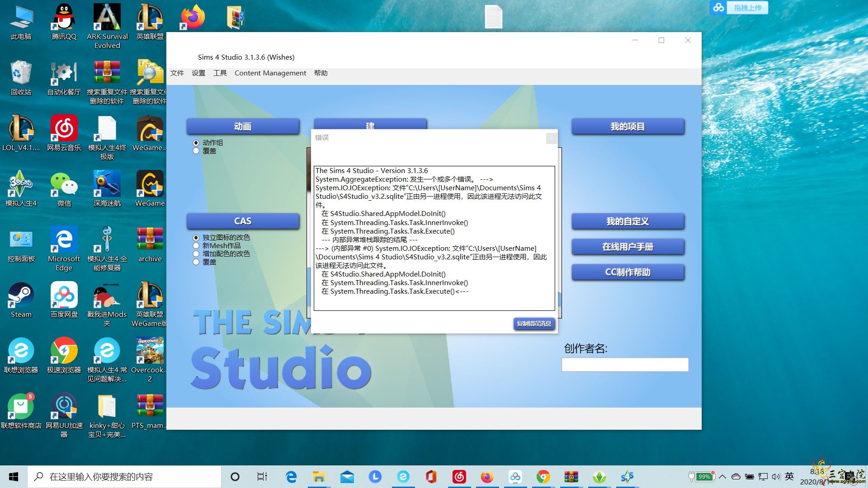Open 模拟人生4 全能修复器 desktop icon
This screenshot has height=488, width=868.
(107, 249)
